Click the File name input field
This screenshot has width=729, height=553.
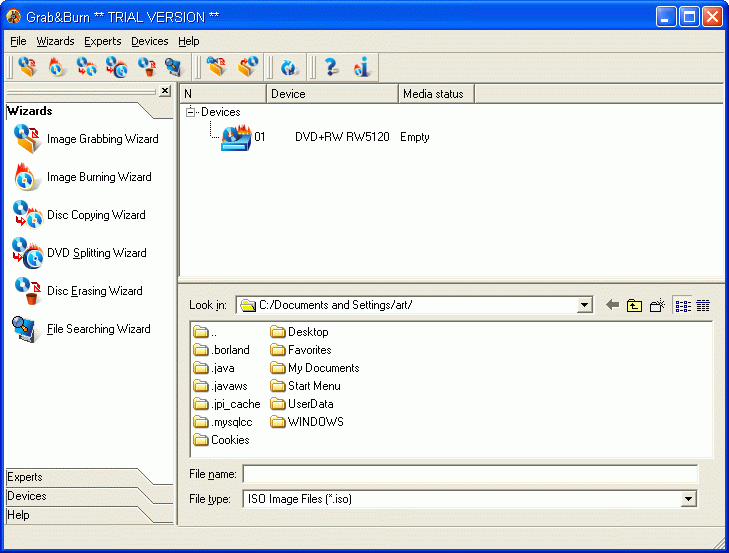tap(470, 474)
